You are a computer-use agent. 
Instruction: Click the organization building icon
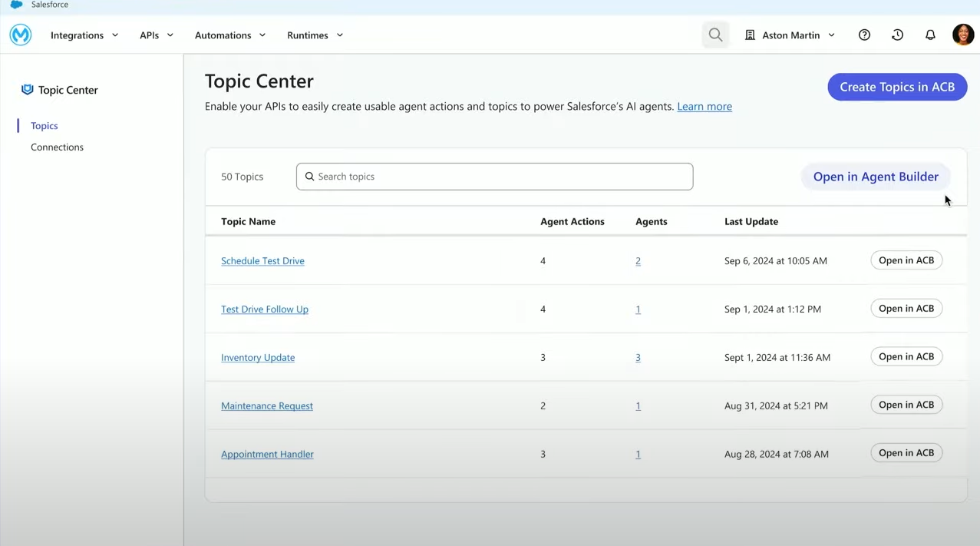[750, 35]
